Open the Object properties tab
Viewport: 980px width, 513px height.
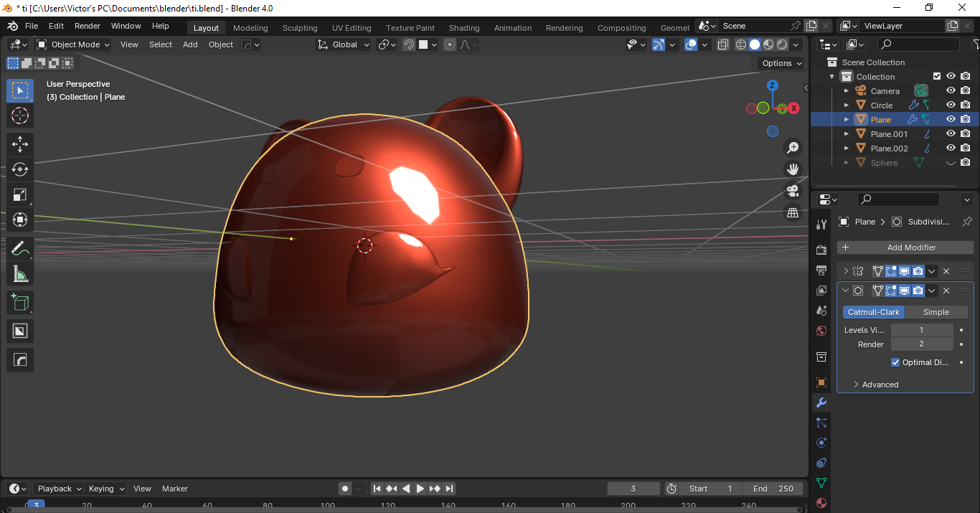pyautogui.click(x=821, y=382)
